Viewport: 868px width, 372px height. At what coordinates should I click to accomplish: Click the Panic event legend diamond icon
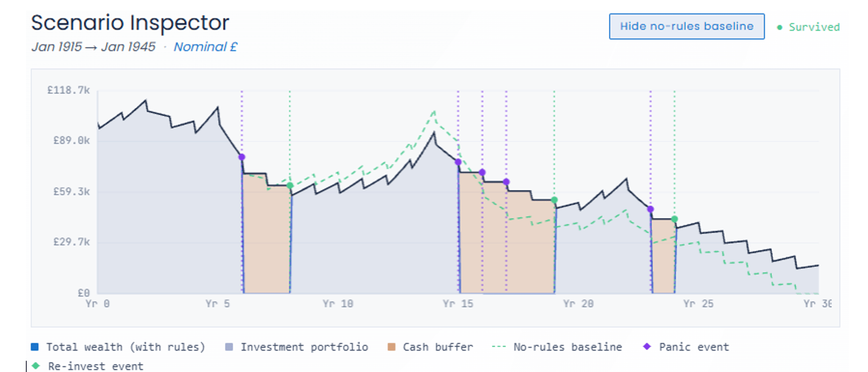click(x=647, y=346)
